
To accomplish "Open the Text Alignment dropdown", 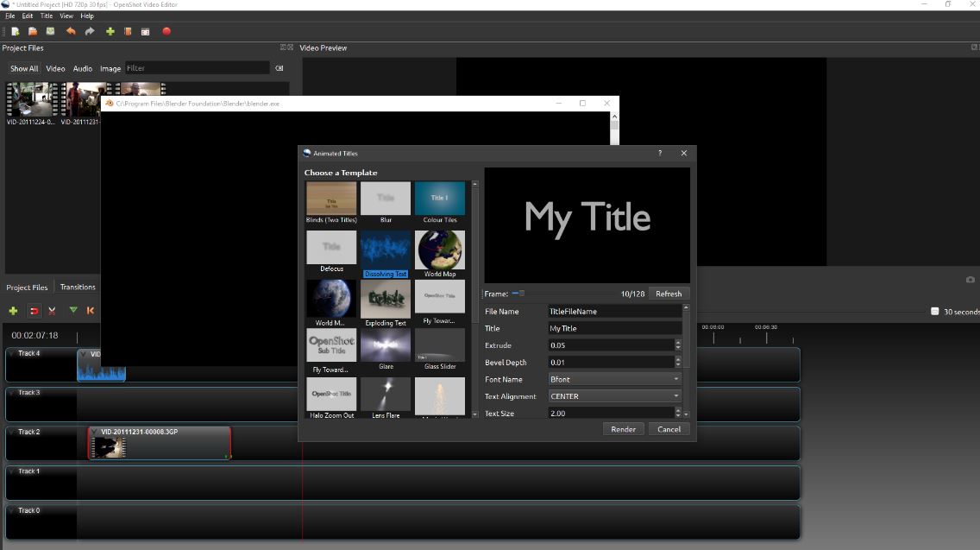I will click(x=614, y=396).
